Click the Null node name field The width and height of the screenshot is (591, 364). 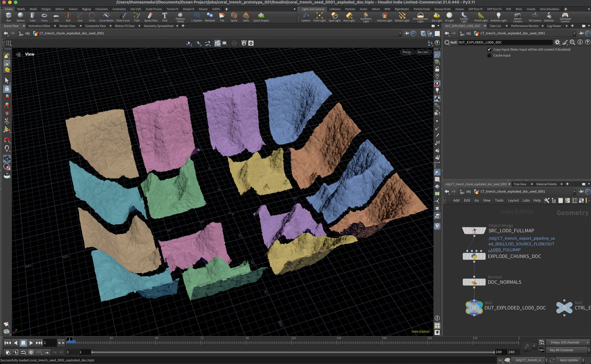(505, 42)
